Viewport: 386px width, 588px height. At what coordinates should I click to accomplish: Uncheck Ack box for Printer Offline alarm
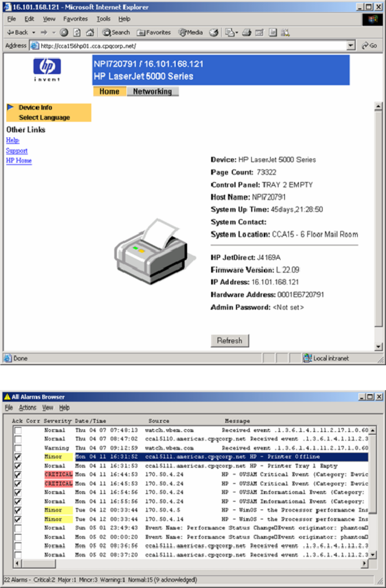point(18,457)
